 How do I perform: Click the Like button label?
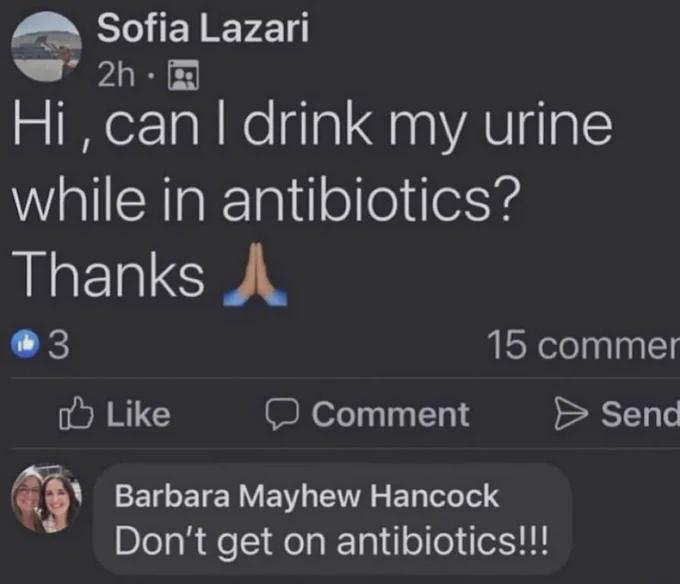(x=139, y=414)
